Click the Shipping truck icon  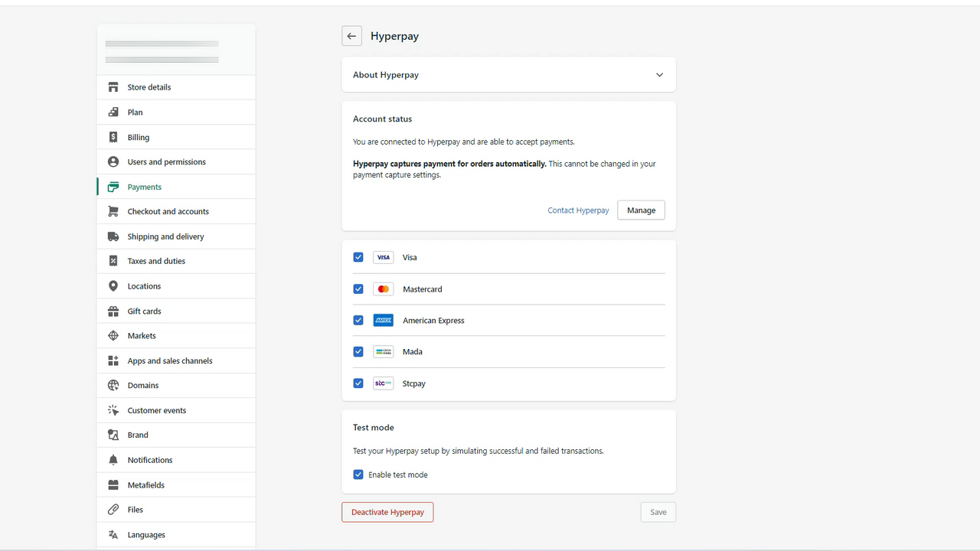click(x=113, y=236)
